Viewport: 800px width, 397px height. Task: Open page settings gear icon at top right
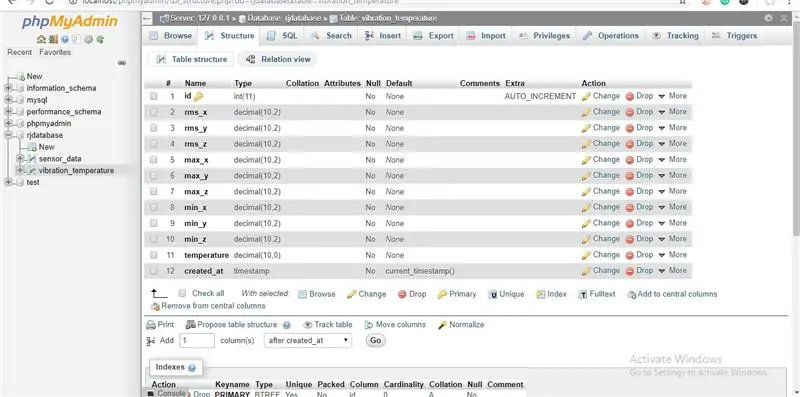click(x=768, y=18)
